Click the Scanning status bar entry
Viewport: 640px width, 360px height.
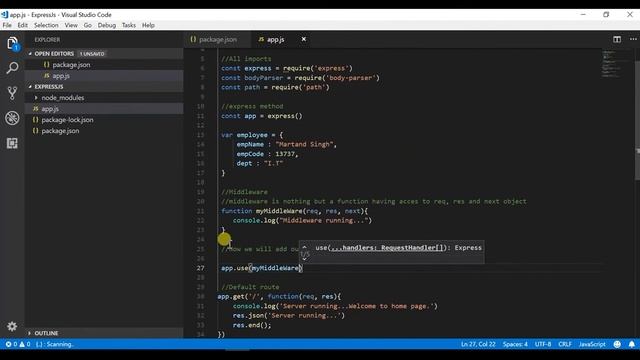click(x=54, y=344)
